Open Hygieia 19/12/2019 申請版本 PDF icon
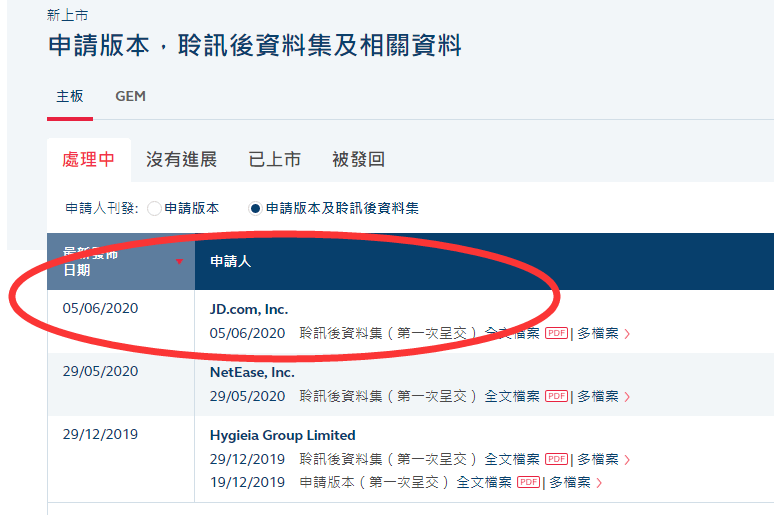Screen dimensions: 774x515 click(x=528, y=482)
